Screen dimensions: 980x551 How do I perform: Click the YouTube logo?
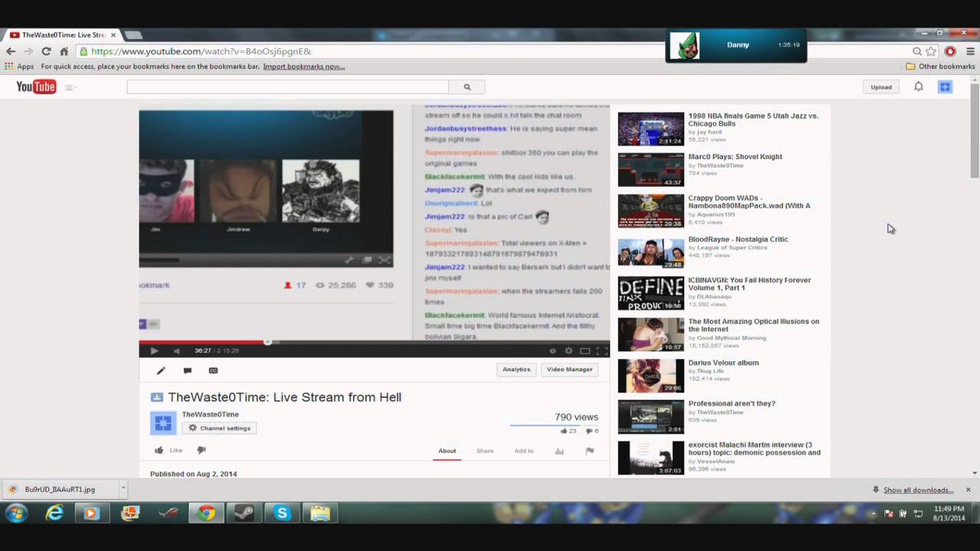(36, 86)
